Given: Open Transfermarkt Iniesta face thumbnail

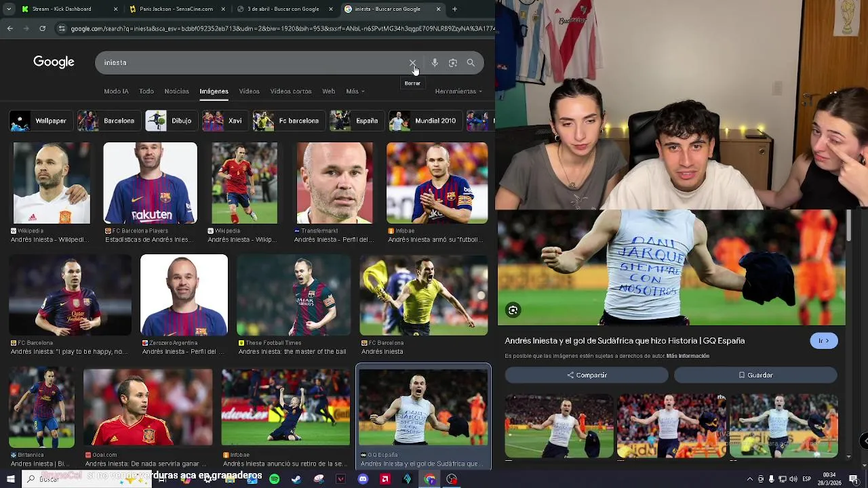Looking at the screenshot, I should click(334, 183).
